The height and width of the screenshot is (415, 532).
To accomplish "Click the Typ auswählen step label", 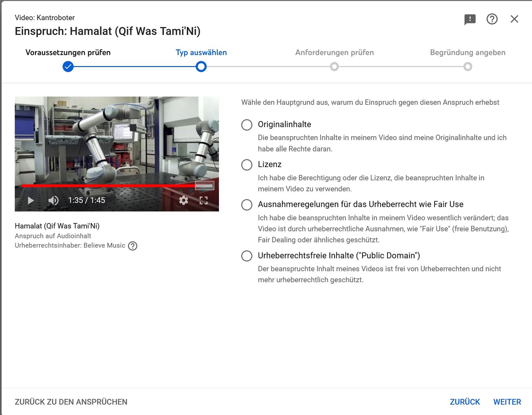I will point(201,53).
